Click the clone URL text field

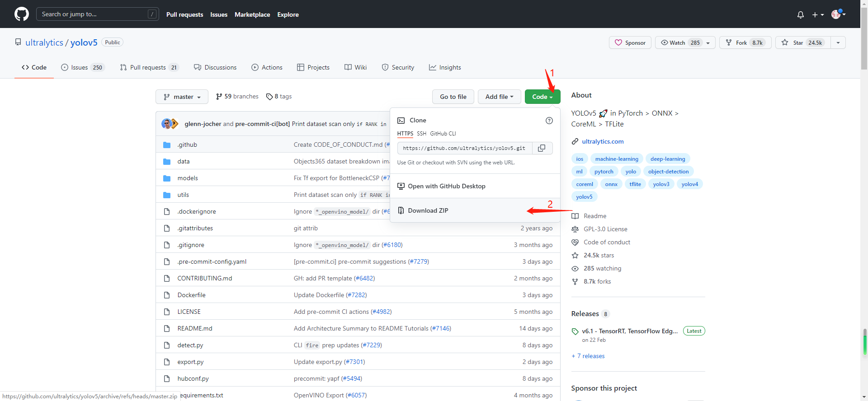click(465, 148)
